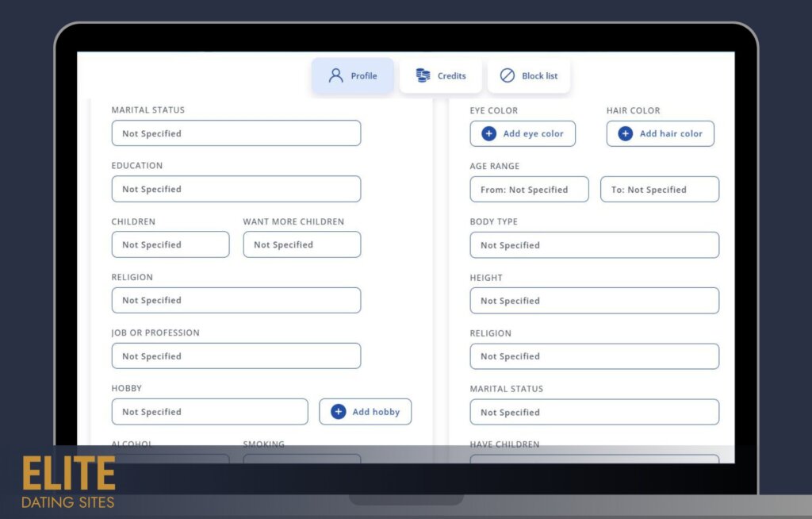This screenshot has width=812, height=519.
Task: Click the Elite Dating Sites logo
Action: pyautogui.click(x=68, y=482)
